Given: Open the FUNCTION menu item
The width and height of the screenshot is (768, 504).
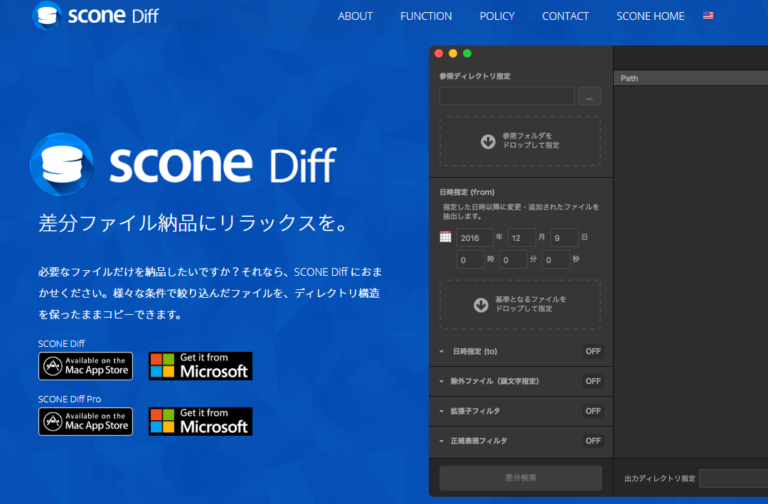Looking at the screenshot, I should click(x=426, y=16).
